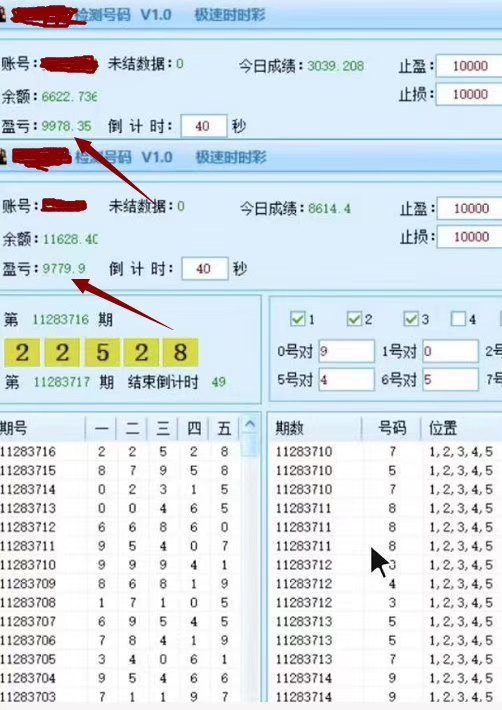Screen dimensions: 502x710
Task: Select row 11283715 in the left table
Action: click(x=120, y=470)
